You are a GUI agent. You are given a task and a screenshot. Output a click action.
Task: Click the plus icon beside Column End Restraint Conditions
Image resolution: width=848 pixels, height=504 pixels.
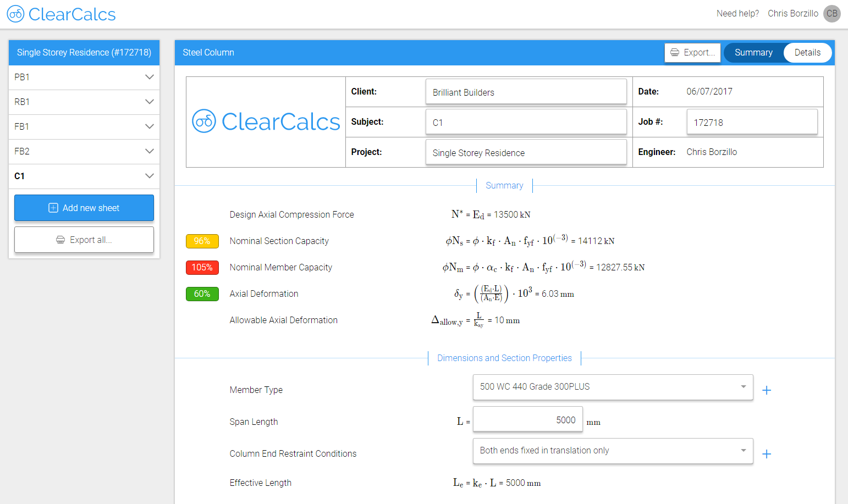click(x=767, y=453)
